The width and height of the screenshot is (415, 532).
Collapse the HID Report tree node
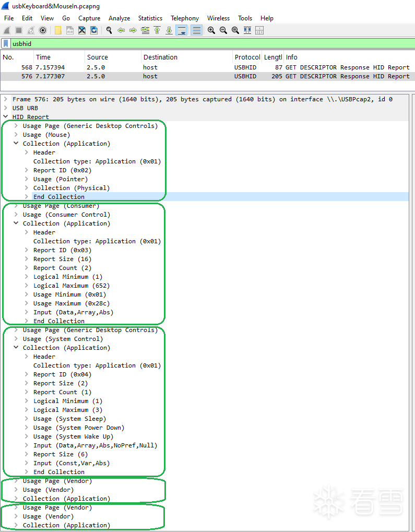(x=6, y=117)
